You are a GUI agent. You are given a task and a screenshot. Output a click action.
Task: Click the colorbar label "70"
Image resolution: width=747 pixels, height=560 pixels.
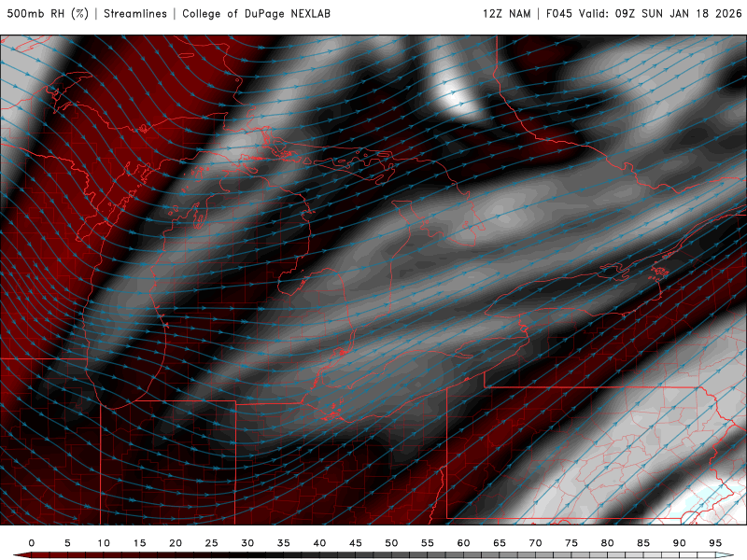pyautogui.click(x=535, y=543)
